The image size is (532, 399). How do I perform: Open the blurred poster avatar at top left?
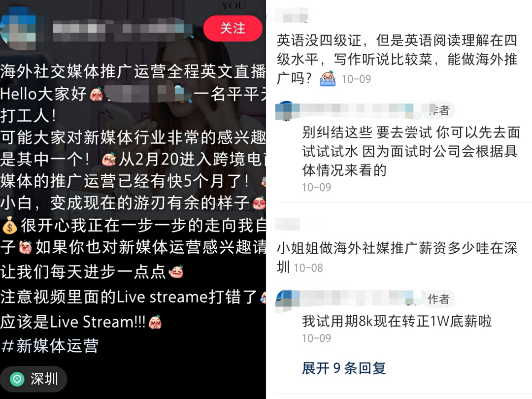19,29
